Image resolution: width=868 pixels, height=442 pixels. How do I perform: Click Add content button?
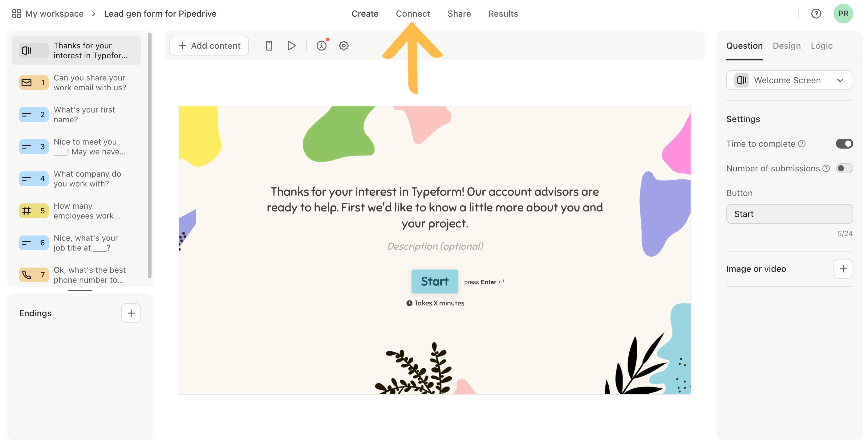[x=209, y=46]
